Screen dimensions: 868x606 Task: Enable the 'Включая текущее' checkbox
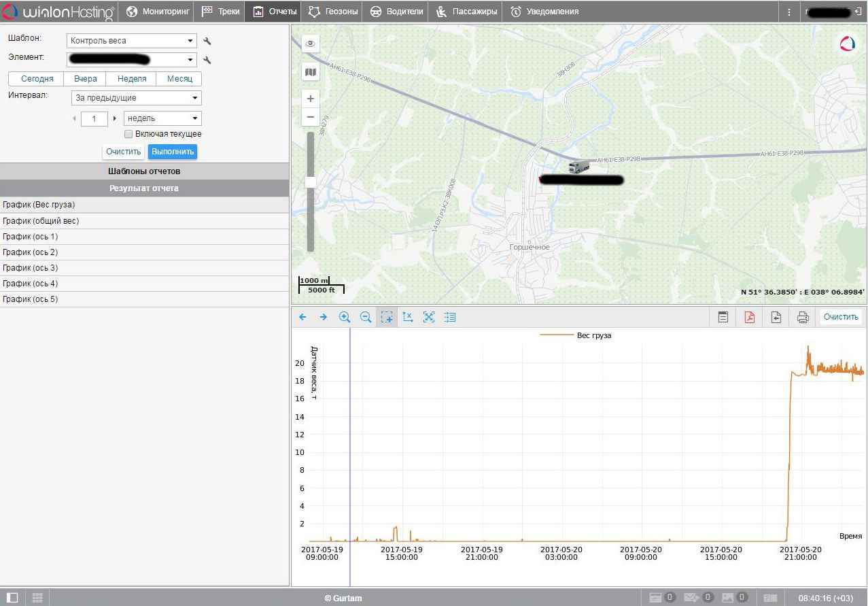click(128, 134)
